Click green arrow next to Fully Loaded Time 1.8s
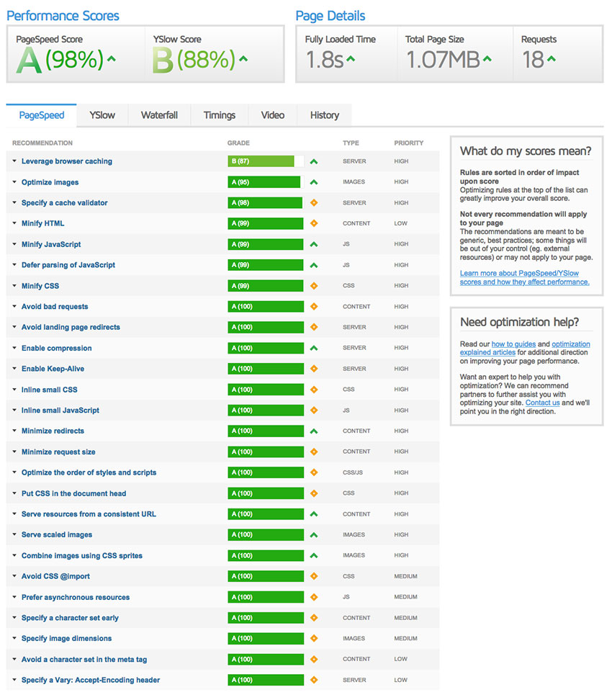Screen dimensions: 612x700 (351, 58)
